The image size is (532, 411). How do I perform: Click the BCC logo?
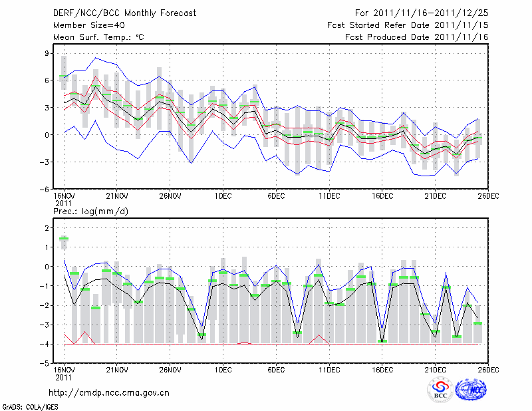440,390
